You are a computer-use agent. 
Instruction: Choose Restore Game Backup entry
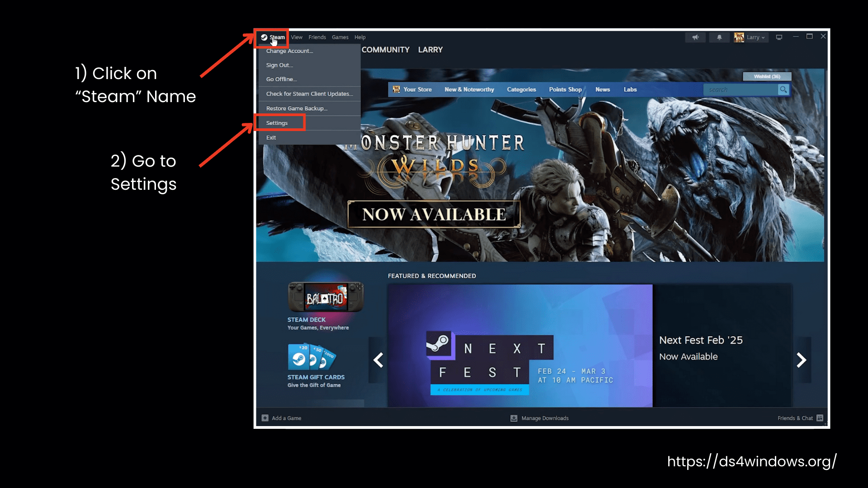[309, 108]
